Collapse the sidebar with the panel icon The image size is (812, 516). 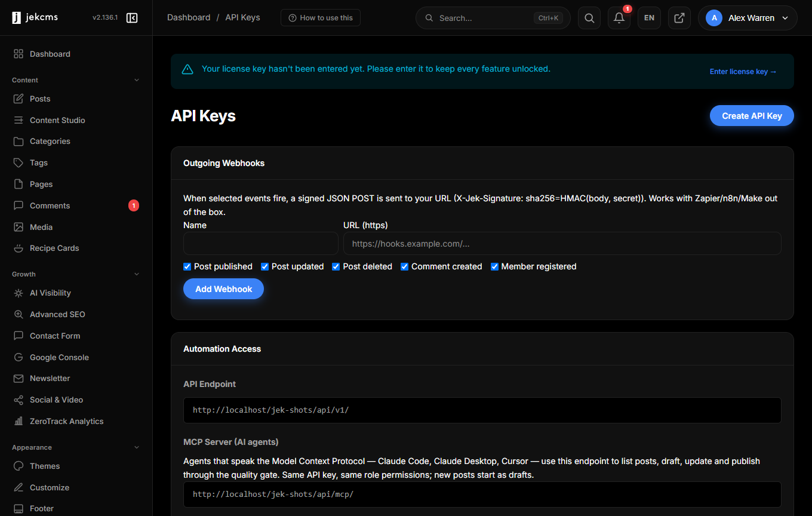tap(132, 18)
